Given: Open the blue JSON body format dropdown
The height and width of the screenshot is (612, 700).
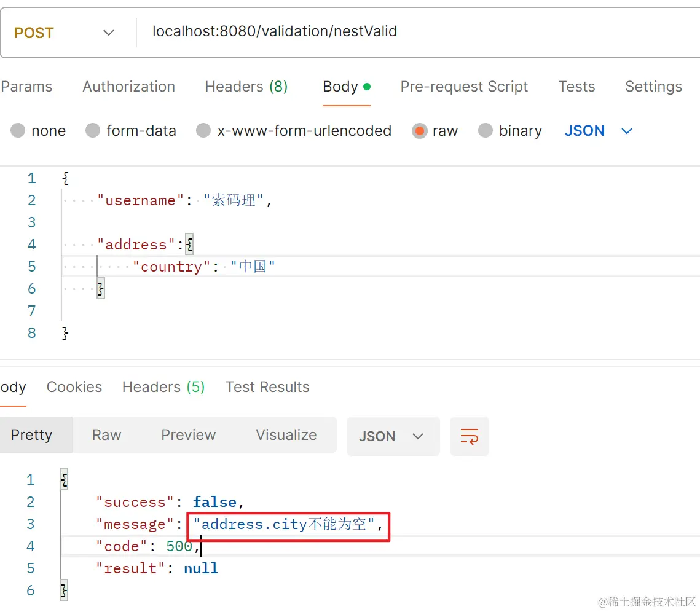Looking at the screenshot, I should coord(598,131).
